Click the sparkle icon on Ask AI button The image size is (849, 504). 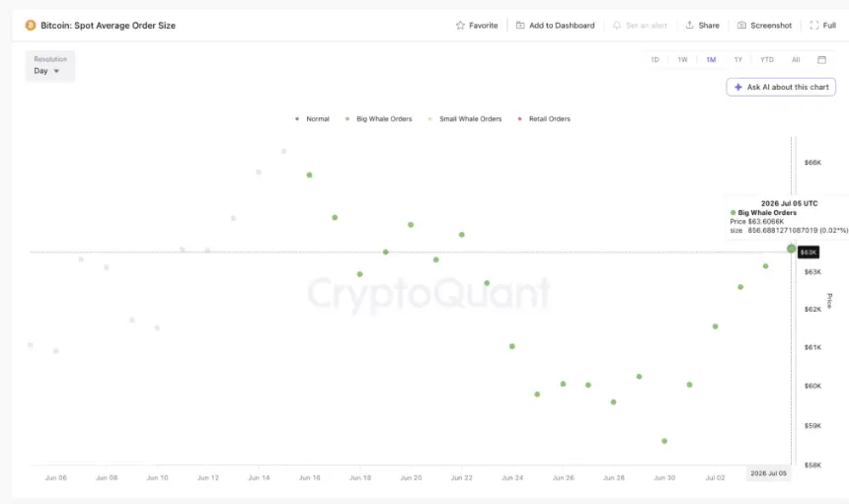[x=738, y=87]
